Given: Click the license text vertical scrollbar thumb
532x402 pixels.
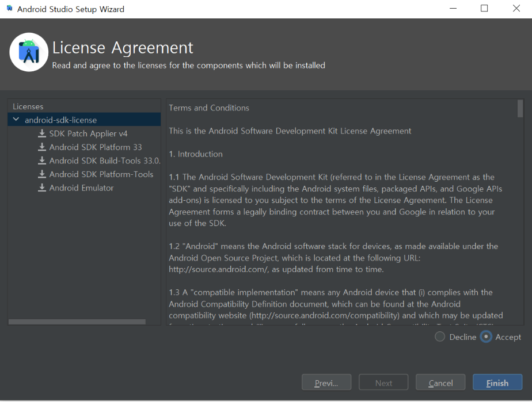Looking at the screenshot, I should (x=520, y=108).
